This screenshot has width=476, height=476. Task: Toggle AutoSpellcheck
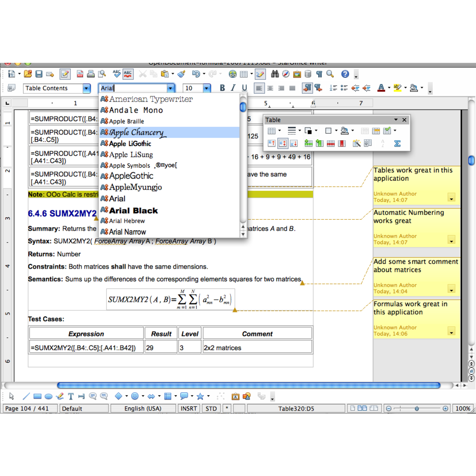(x=128, y=74)
